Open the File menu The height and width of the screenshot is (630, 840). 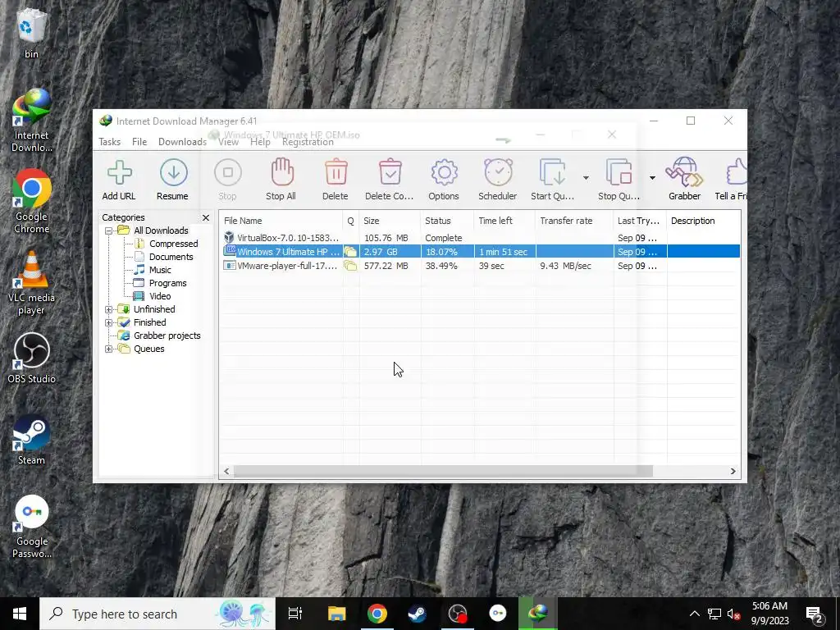pos(139,142)
